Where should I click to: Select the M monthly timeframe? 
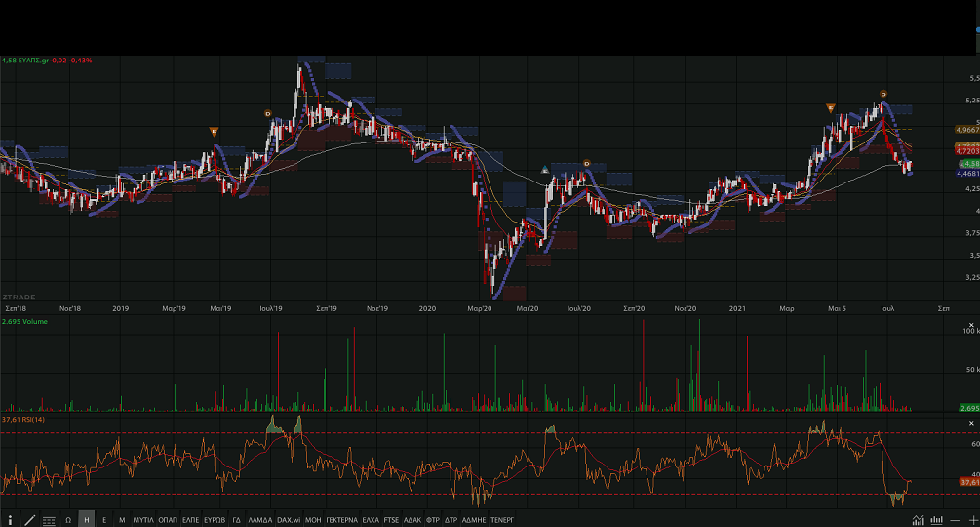122,520
